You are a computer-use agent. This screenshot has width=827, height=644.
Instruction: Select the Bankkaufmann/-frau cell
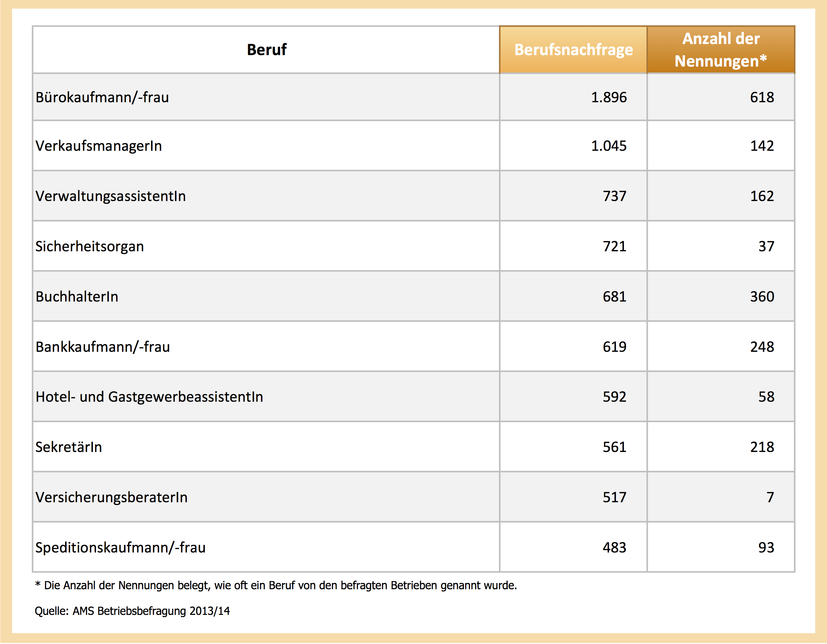pos(103,347)
